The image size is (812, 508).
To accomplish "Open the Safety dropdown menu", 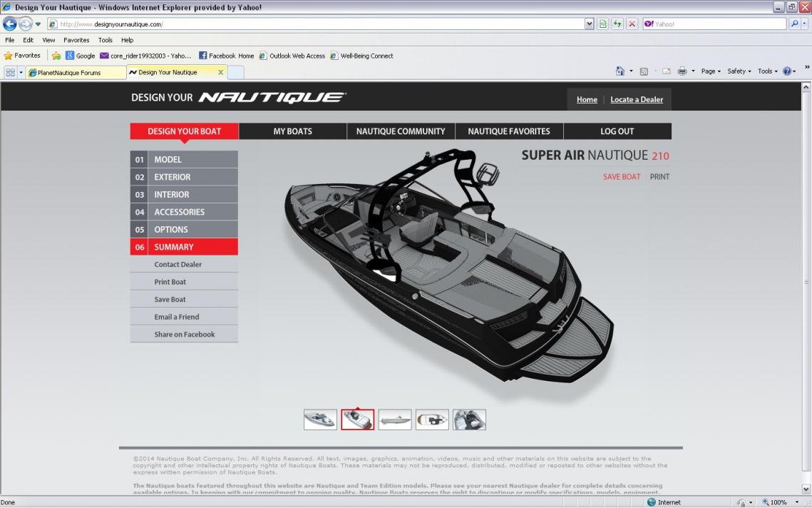I will 739,71.
